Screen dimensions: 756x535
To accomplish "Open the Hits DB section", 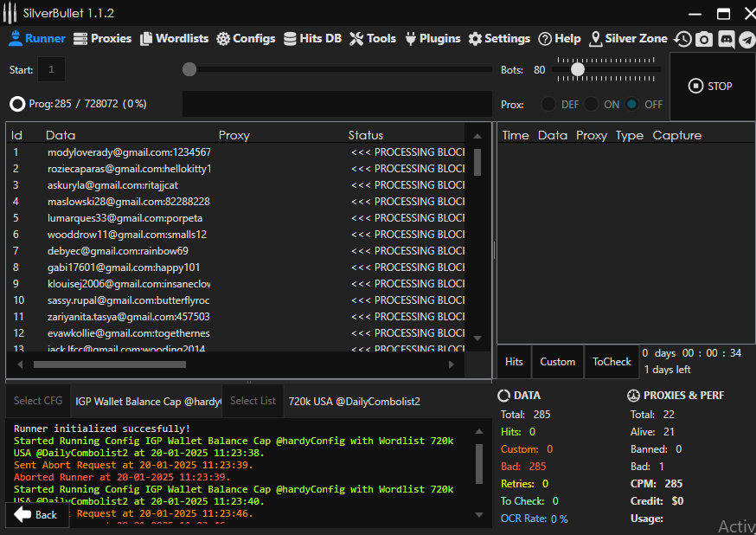I will 312,39.
